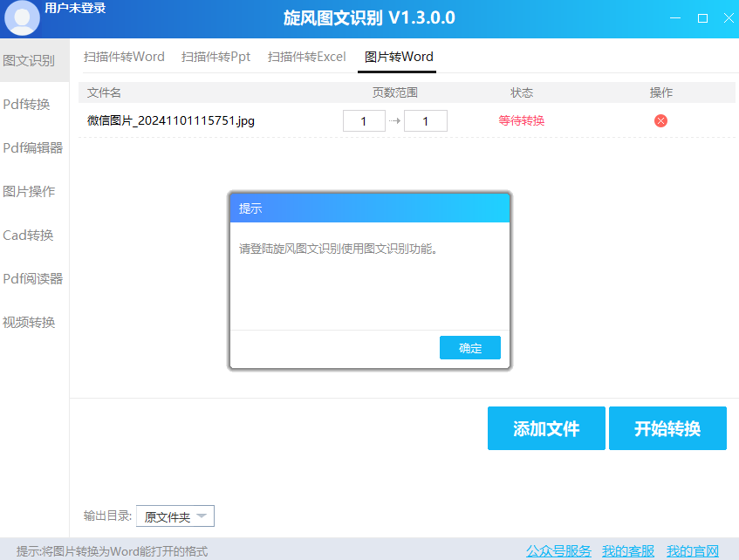Screen dimensions: 739x560
Task: Open the 公众号服务 link
Action: (x=558, y=551)
